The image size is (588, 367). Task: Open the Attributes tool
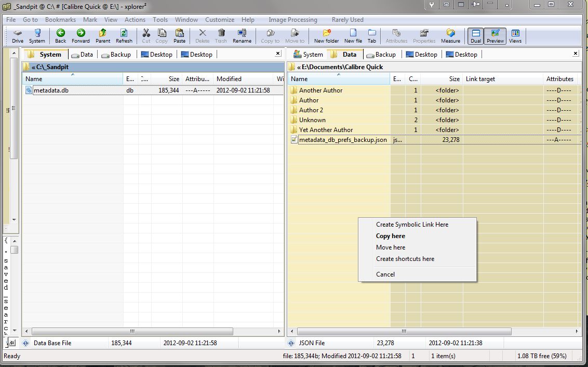click(396, 36)
